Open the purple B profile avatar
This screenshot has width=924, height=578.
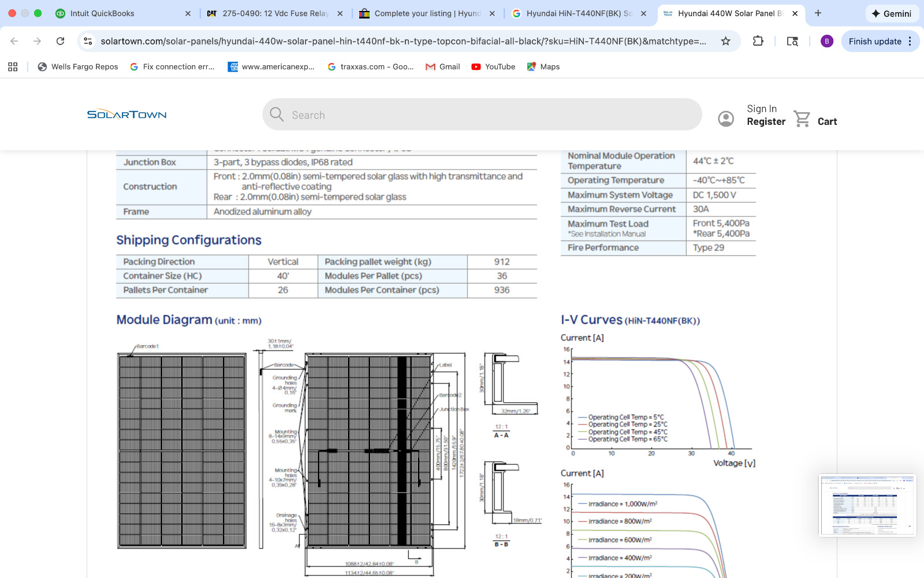(827, 41)
